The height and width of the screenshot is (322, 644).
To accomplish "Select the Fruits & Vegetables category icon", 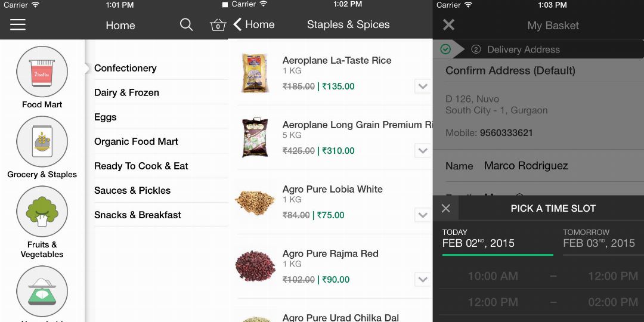I will pos(42,212).
